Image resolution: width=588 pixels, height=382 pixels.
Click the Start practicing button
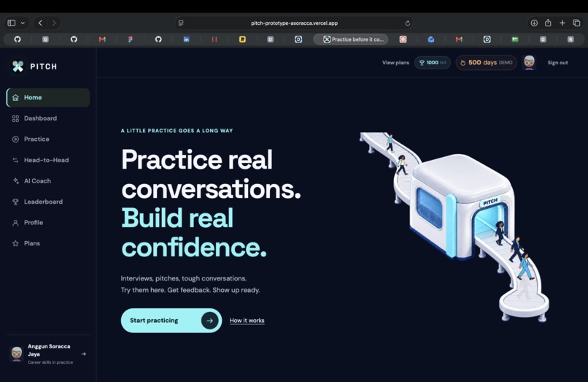pos(171,321)
